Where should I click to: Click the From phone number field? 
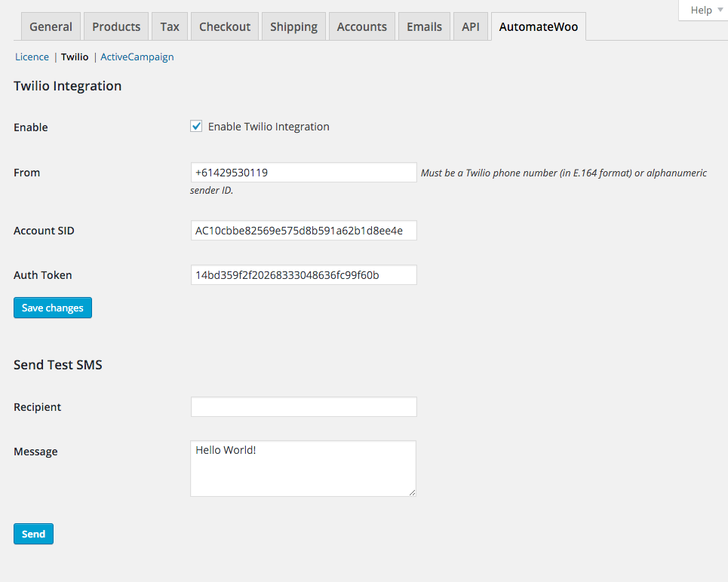303,173
